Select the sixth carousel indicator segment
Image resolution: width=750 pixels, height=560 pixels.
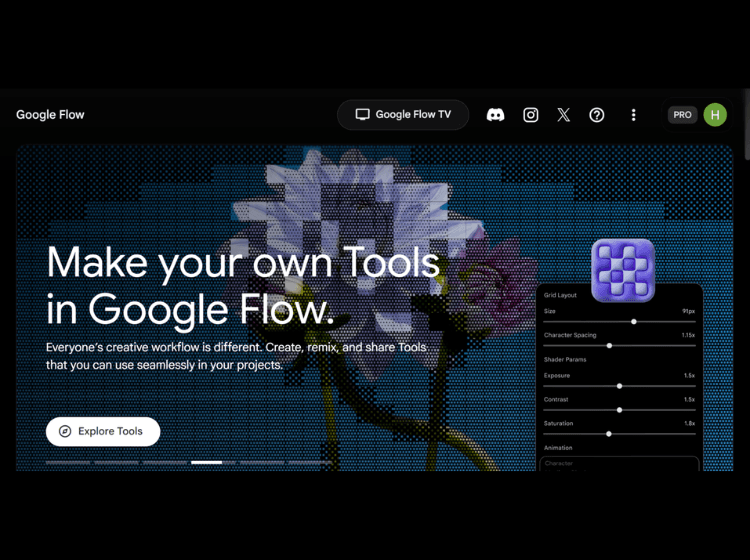[x=310, y=462]
